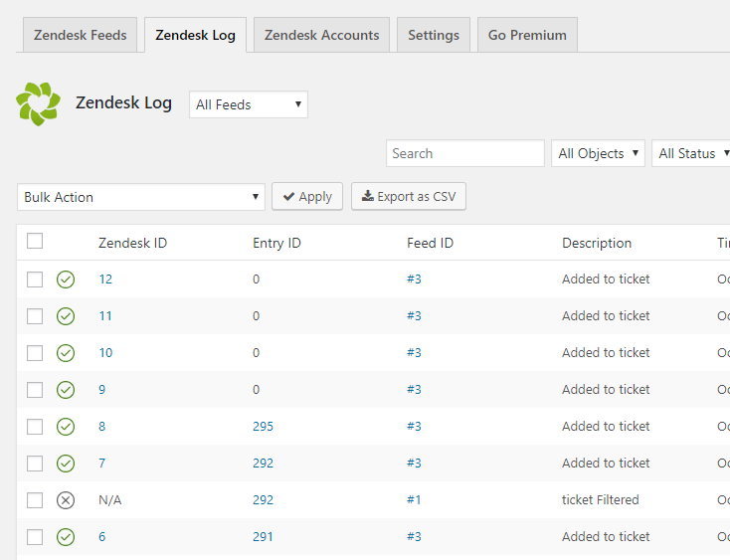Open the All Status filter dropdown

691,153
